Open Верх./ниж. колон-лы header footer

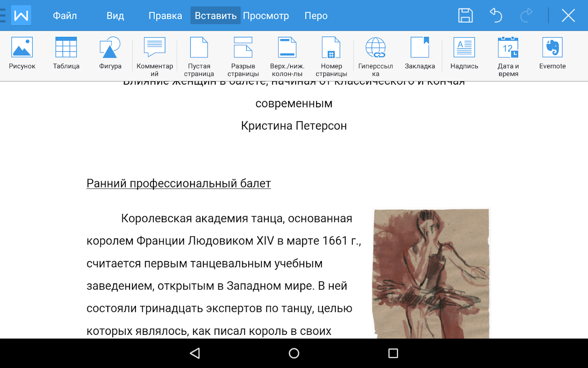click(287, 57)
